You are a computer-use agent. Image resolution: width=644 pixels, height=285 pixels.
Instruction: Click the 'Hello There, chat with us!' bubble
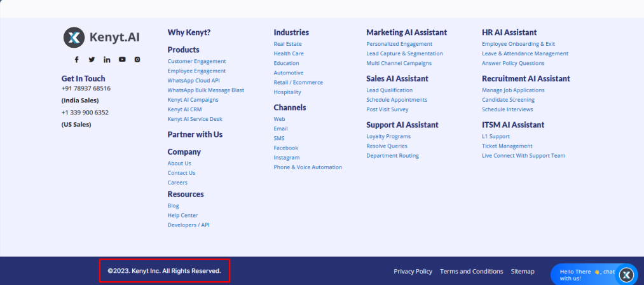[587, 275]
